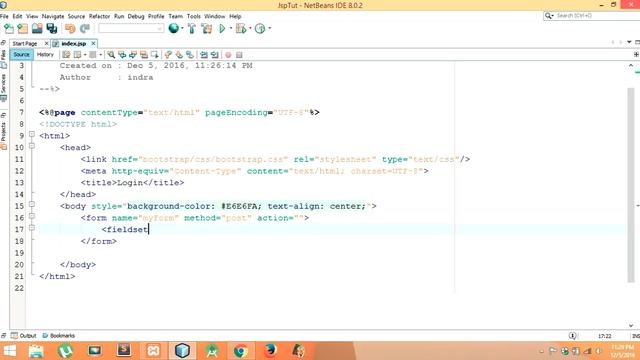The width and height of the screenshot is (640, 360).
Task: Click the Open Project toolbar icon
Action: (x=37, y=29)
